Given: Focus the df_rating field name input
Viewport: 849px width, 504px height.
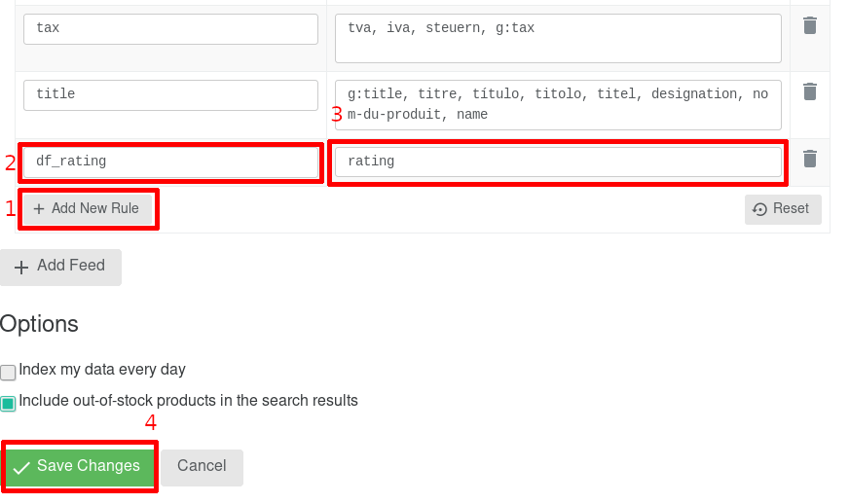Looking at the screenshot, I should 170,162.
